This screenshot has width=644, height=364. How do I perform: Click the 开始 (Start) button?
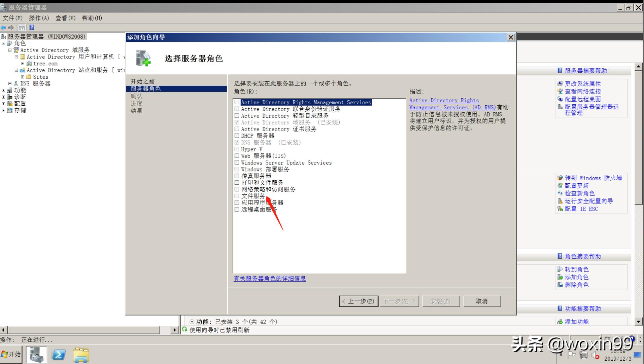click(x=11, y=354)
